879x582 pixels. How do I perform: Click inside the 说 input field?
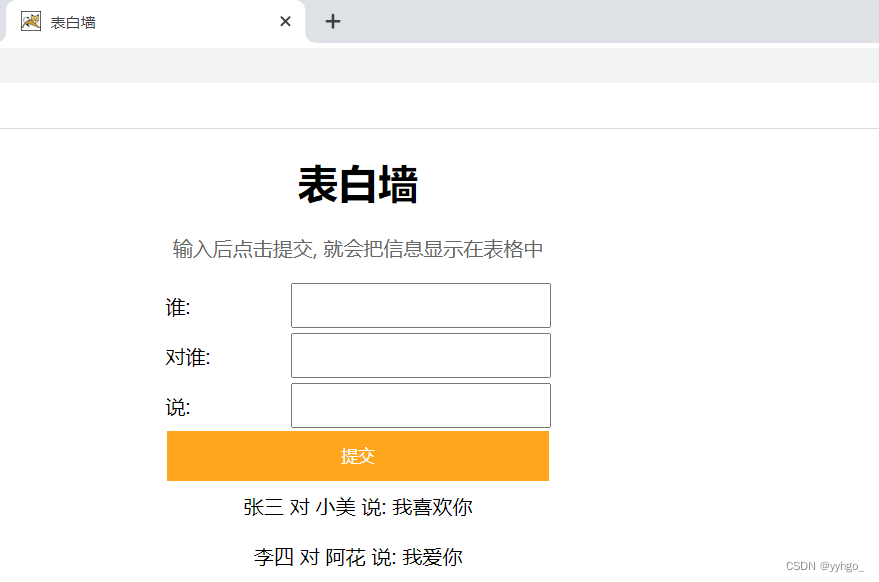pyautogui.click(x=420, y=405)
